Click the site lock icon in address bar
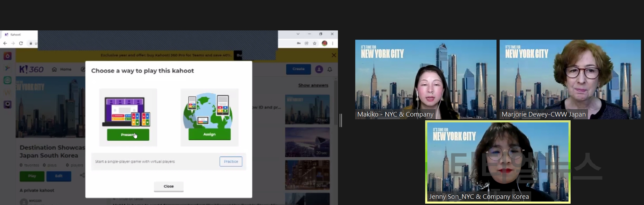 coord(31,43)
